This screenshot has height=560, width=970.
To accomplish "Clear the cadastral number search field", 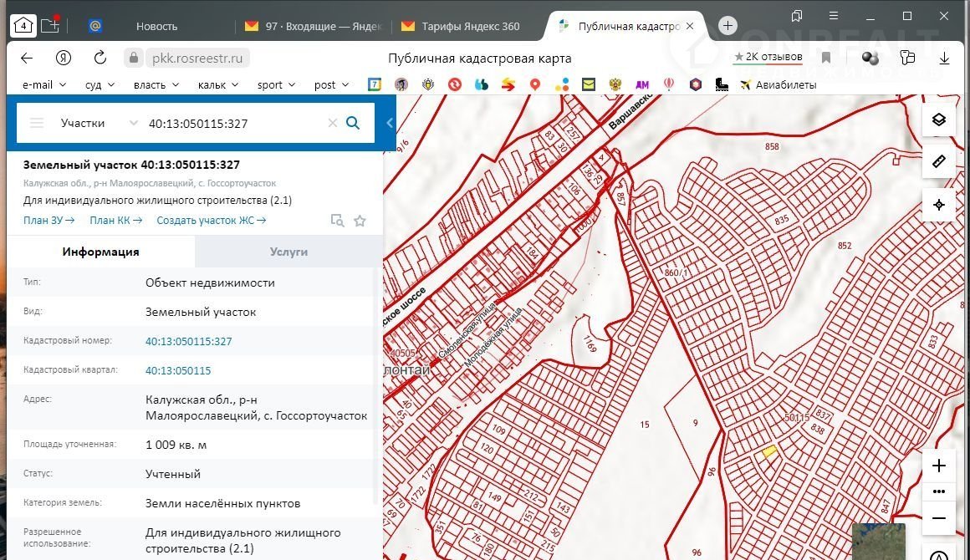I will (x=332, y=123).
